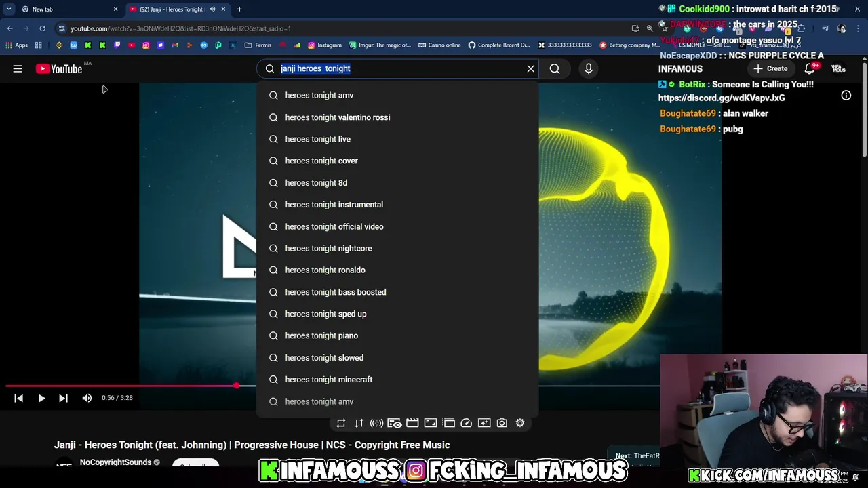Open the Imgur bookmark
Screen dimensions: 868x488
(380, 45)
